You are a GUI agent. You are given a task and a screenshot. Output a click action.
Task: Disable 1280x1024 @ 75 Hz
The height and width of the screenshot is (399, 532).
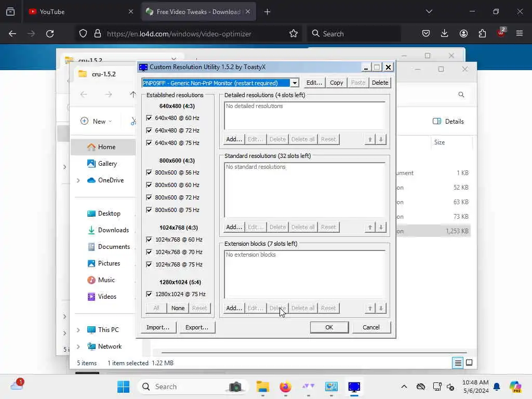coord(149,294)
